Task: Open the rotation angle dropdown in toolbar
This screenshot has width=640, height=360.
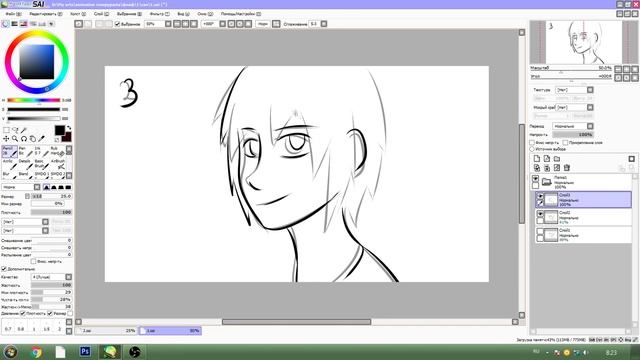Action: (222, 24)
